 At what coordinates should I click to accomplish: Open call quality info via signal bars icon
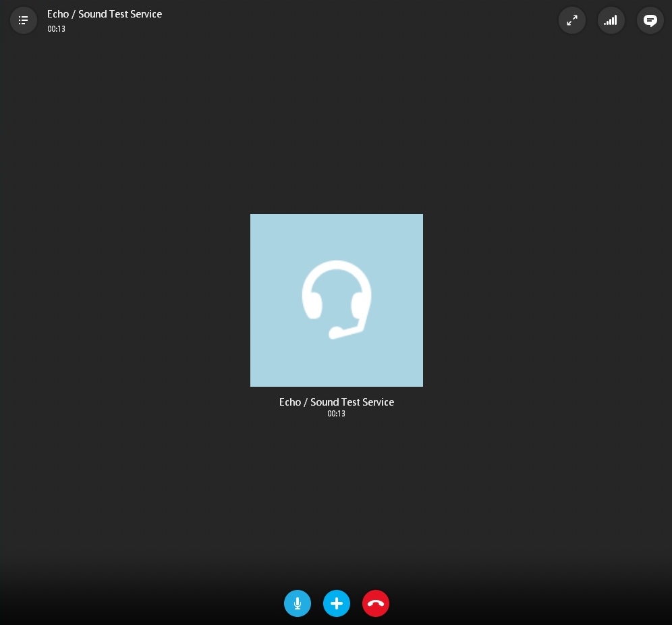click(x=611, y=20)
